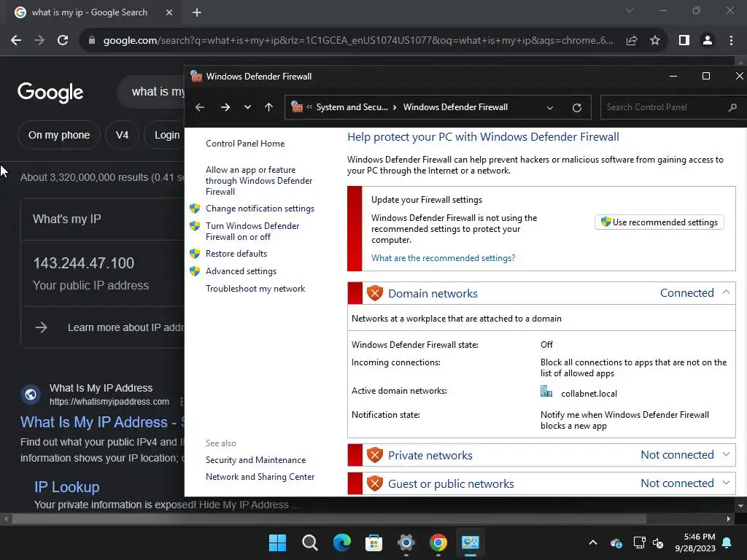Open 'Change notification settings'
The image size is (747, 560).
coord(260,209)
